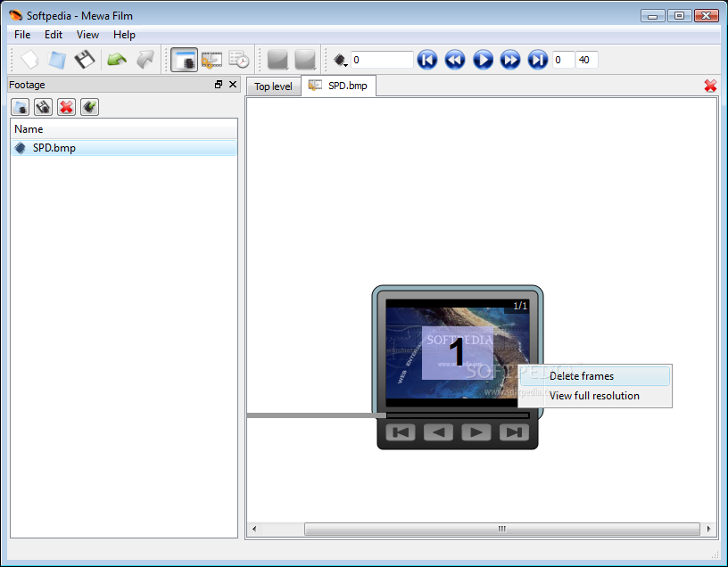Open the File menu
This screenshot has width=728, height=567.
22,35
